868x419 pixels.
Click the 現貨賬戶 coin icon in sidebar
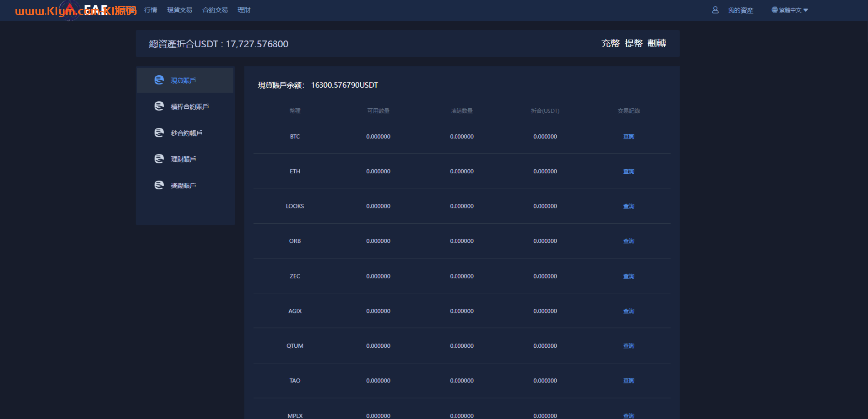[x=159, y=80]
